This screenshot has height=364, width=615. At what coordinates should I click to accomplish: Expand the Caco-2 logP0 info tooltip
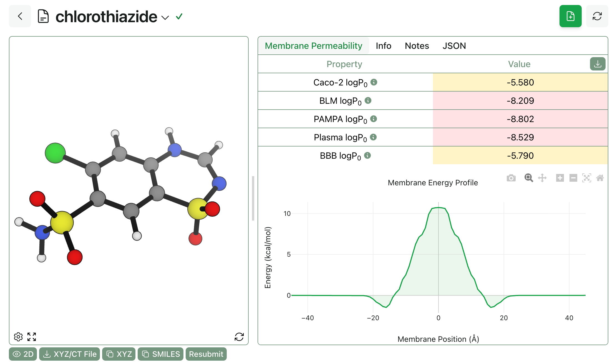[374, 82]
